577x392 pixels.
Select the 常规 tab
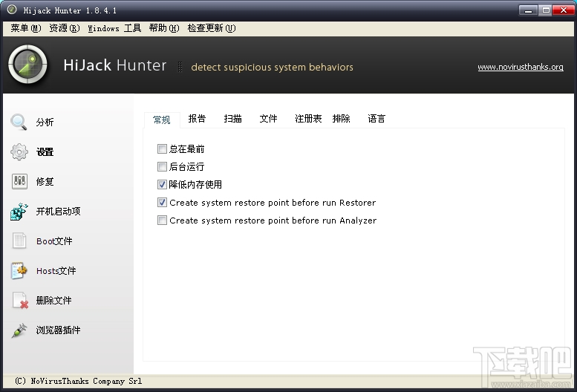162,120
